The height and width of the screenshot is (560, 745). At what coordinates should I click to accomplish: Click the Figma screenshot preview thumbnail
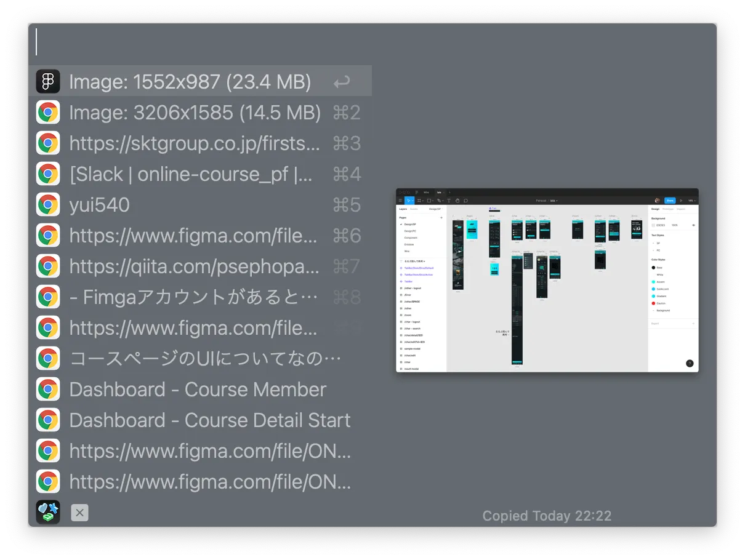(547, 280)
